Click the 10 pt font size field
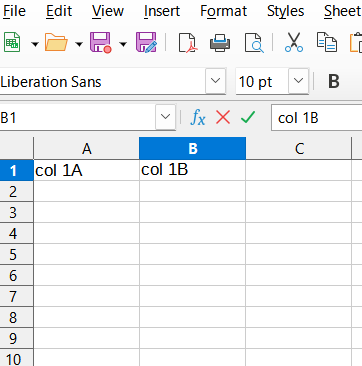The height and width of the screenshot is (366, 362). pos(262,81)
